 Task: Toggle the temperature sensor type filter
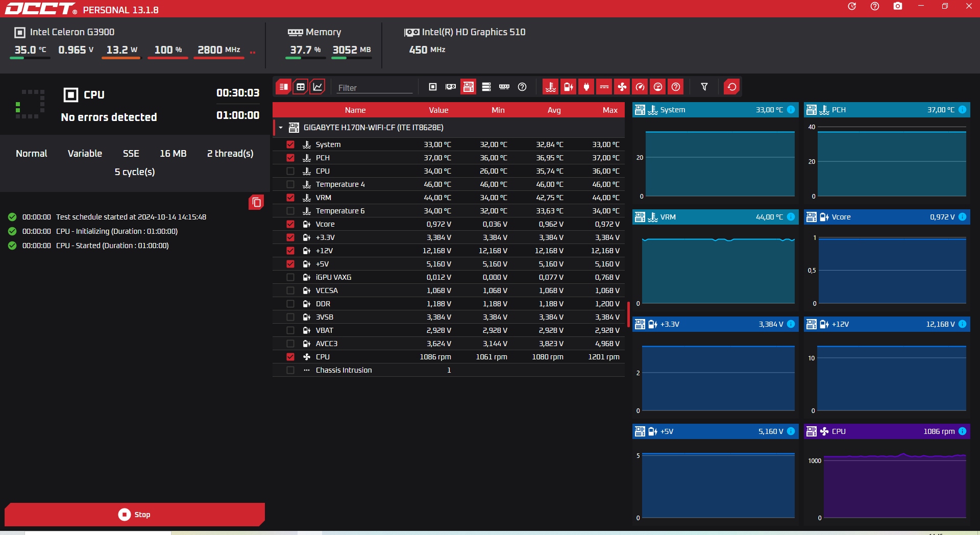tap(551, 87)
